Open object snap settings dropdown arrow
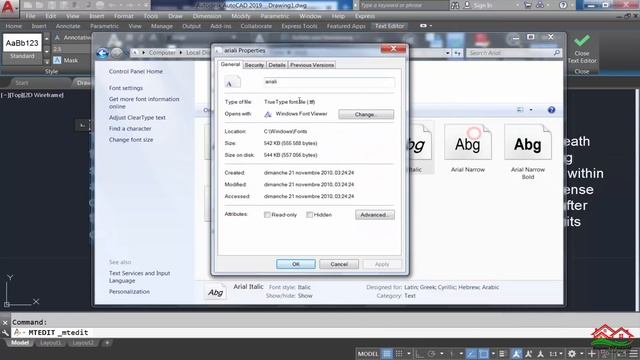The width and height of the screenshot is (640, 360). coord(493,353)
